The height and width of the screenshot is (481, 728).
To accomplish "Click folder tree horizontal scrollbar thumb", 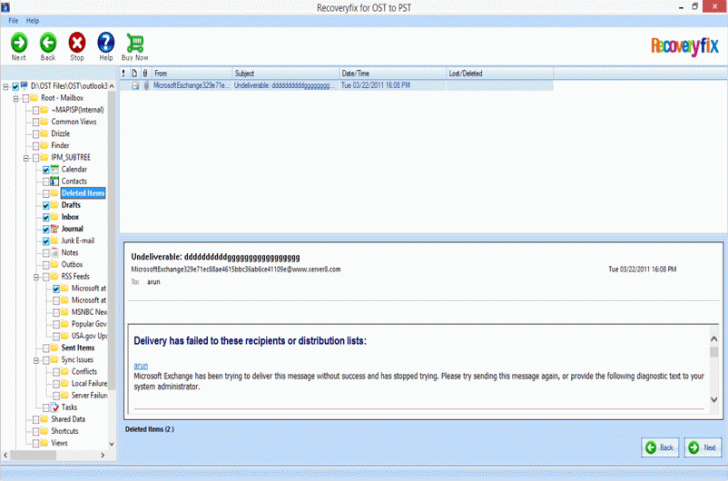I will point(33,455).
